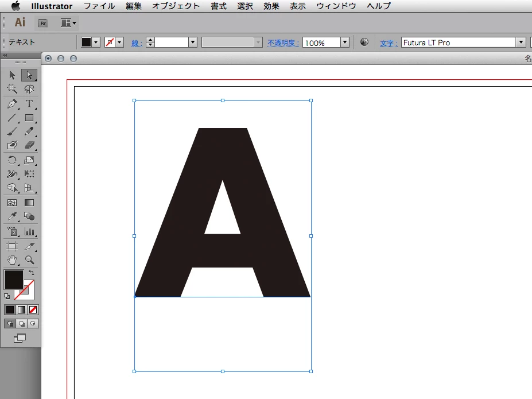
Task: Open the 効果 menu
Action: pos(271,6)
